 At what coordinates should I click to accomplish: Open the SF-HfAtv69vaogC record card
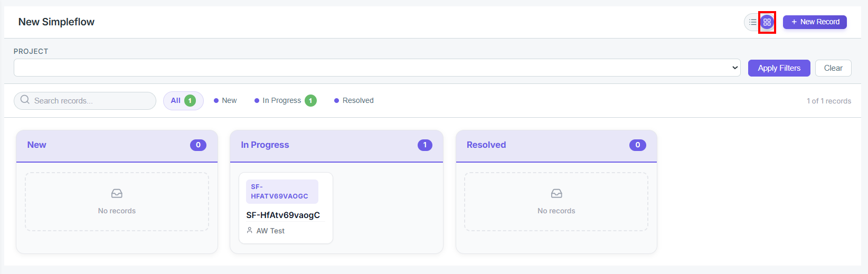286,208
